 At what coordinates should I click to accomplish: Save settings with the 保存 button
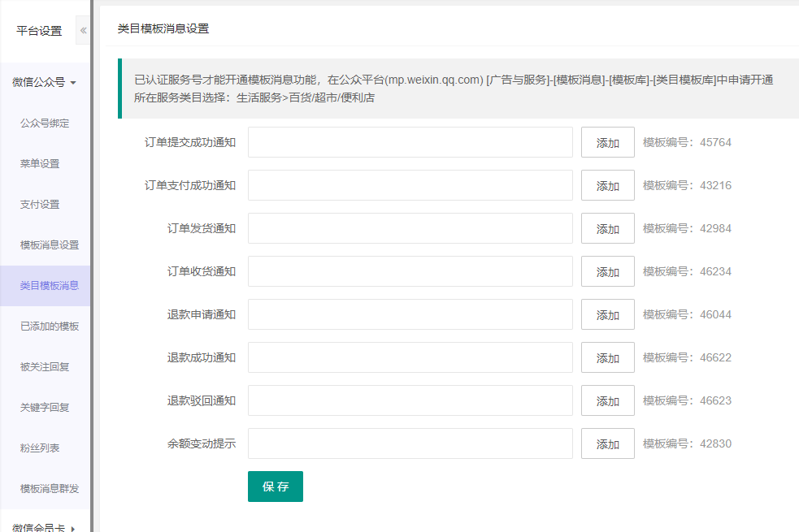click(275, 487)
